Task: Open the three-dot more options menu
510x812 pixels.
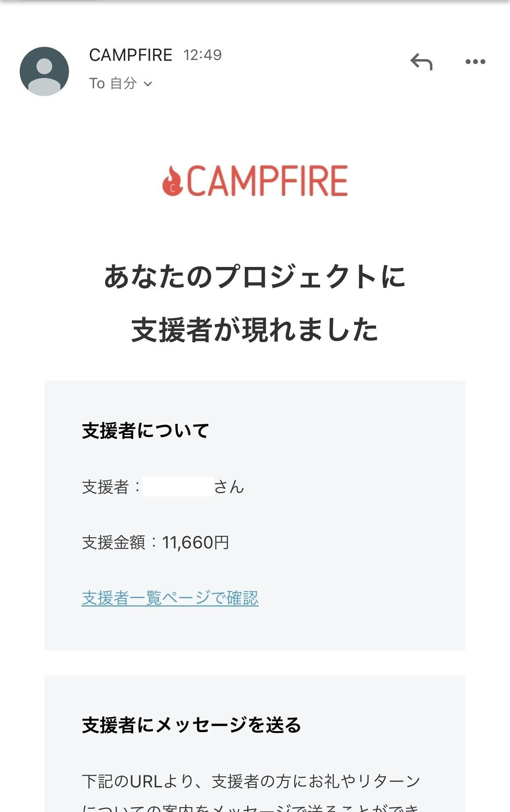Action: [475, 62]
